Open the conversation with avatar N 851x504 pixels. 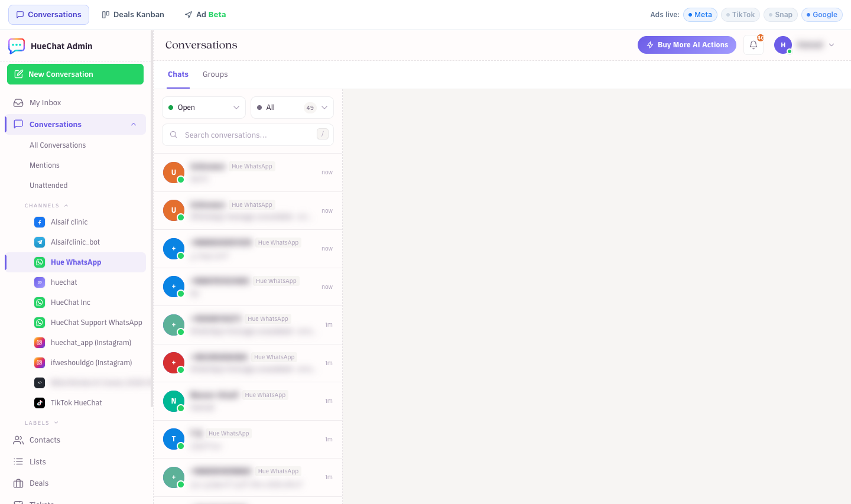pyautogui.click(x=248, y=401)
